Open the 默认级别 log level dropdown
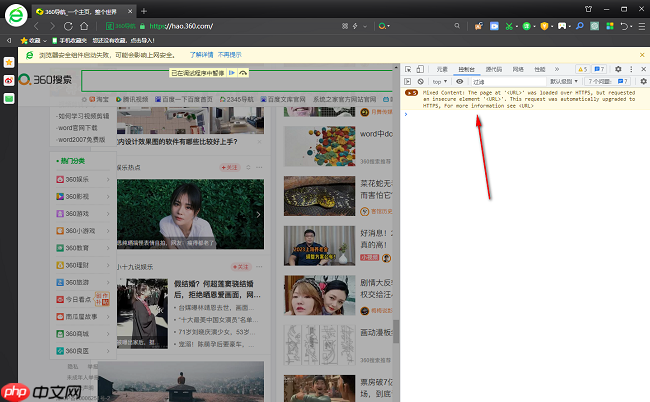650x402 pixels. pyautogui.click(x=565, y=80)
